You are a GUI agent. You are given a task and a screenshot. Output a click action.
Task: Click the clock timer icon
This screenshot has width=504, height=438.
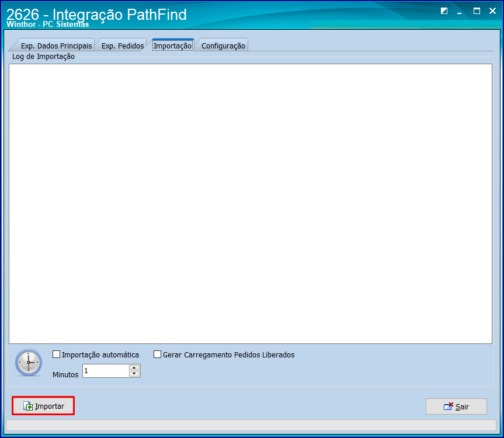[x=29, y=363]
